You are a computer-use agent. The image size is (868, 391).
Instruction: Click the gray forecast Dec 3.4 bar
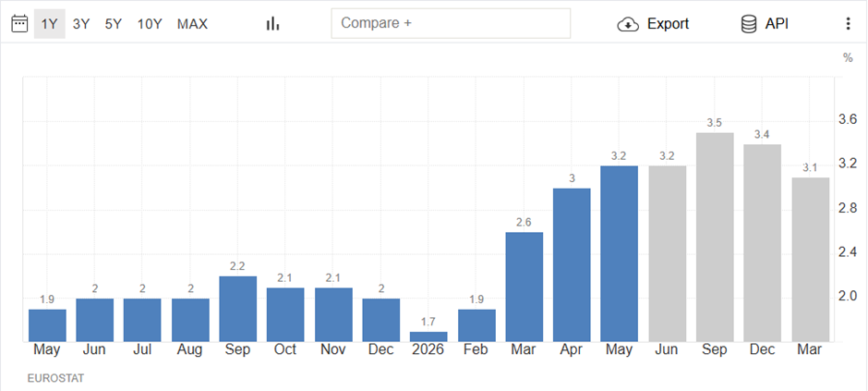(x=762, y=243)
